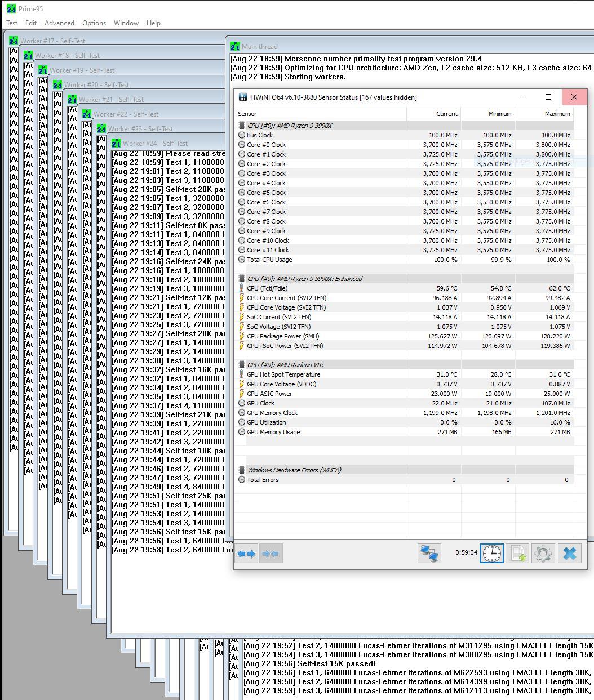594x700 pixels.
Task: Select the SoC Voltage (SVI2 TFN) row
Action: (405, 326)
